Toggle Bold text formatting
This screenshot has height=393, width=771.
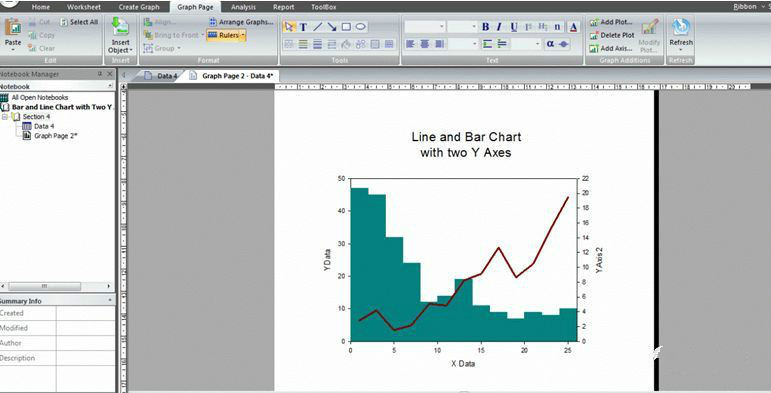(485, 27)
